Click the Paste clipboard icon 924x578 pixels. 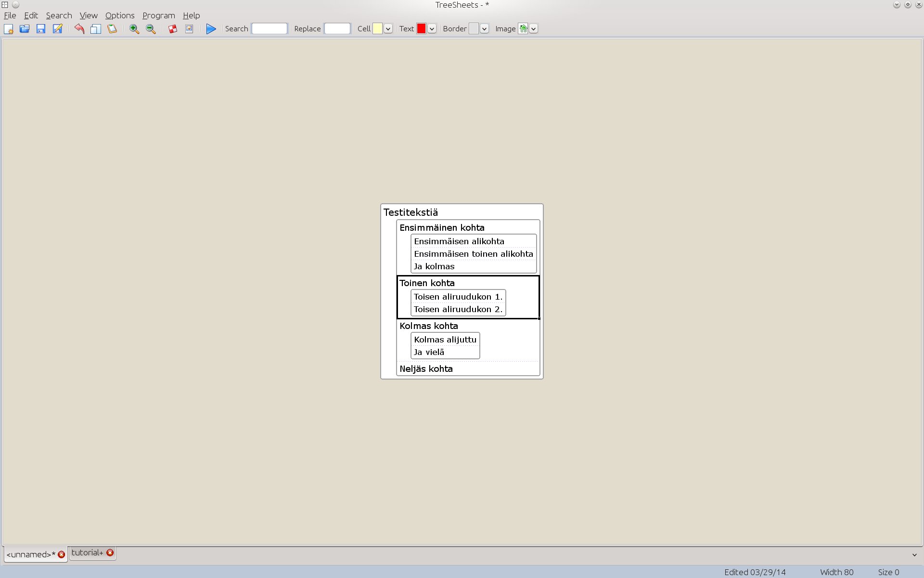[x=112, y=29]
